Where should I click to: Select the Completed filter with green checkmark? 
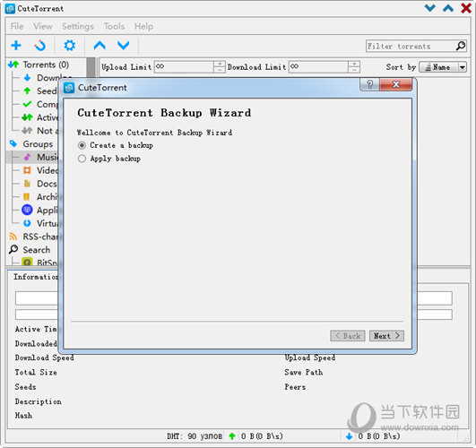(x=27, y=104)
